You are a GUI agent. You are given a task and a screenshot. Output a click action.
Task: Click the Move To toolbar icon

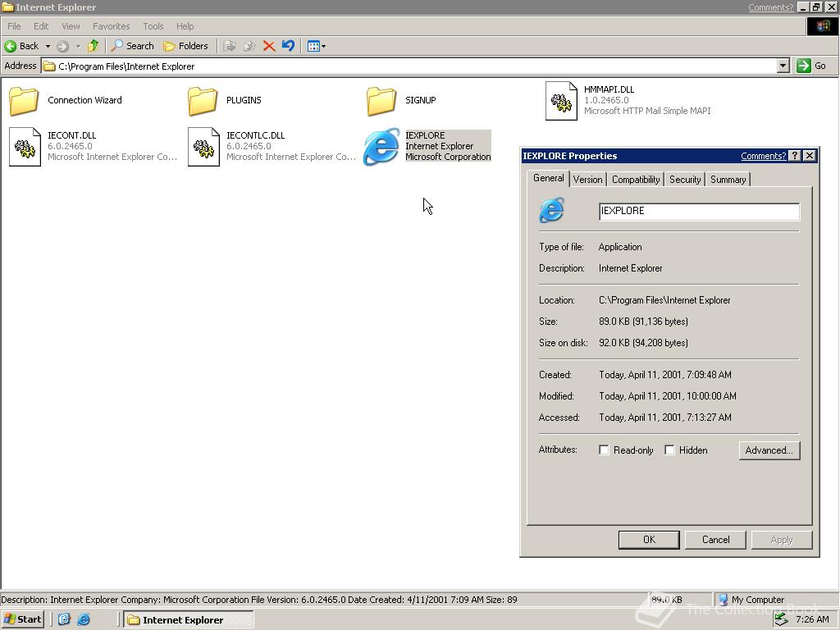230,46
